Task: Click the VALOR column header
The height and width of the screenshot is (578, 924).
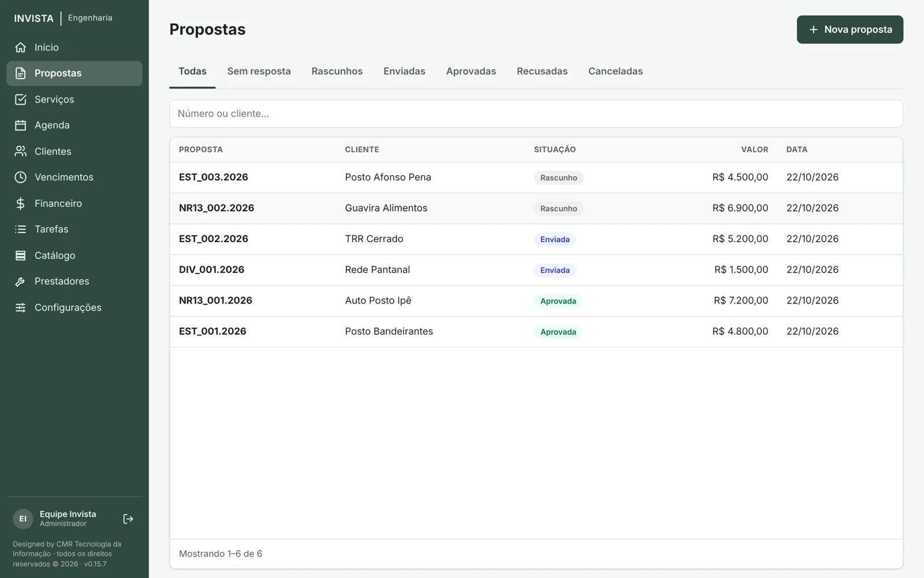Action: pos(754,150)
